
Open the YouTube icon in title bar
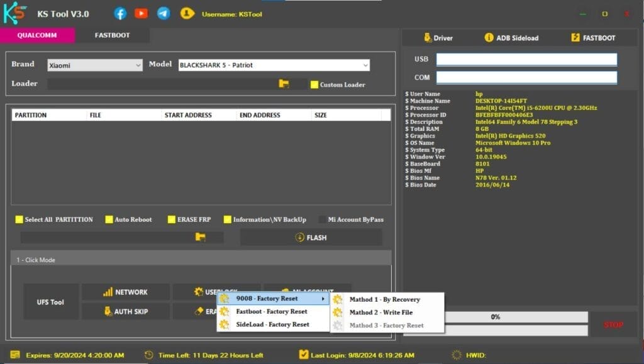point(141,13)
